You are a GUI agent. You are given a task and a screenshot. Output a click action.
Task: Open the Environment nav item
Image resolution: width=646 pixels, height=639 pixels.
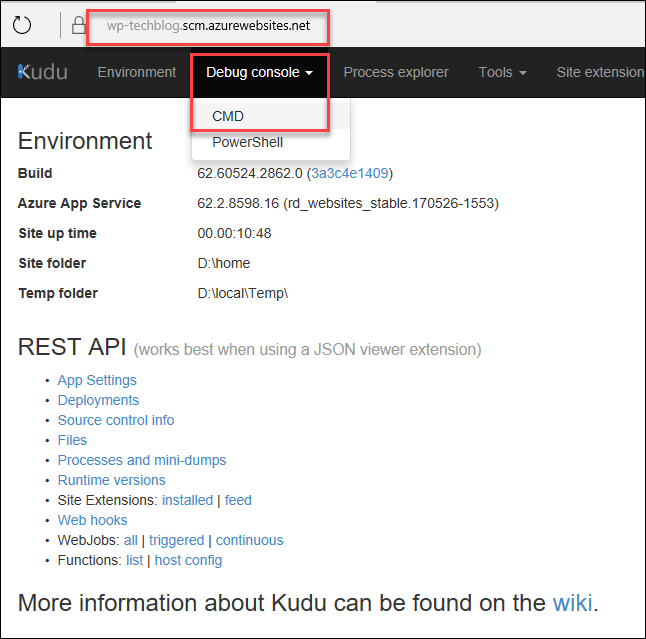(x=137, y=72)
